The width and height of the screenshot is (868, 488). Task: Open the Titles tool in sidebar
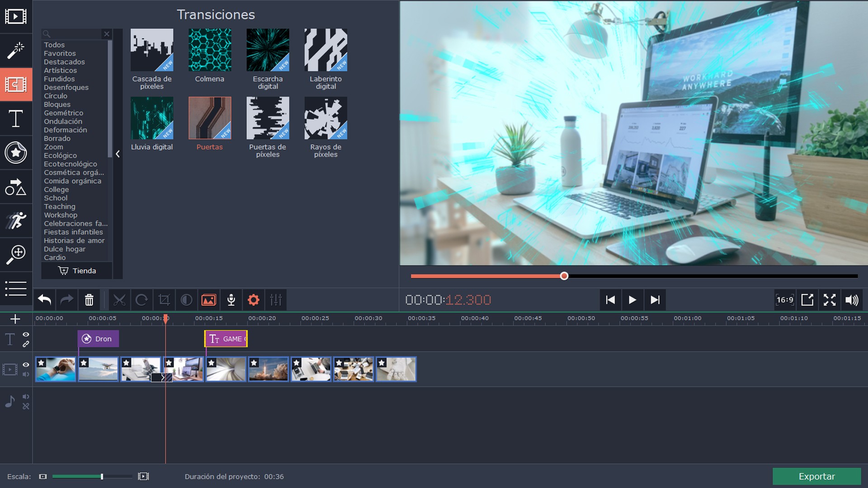pos(16,119)
